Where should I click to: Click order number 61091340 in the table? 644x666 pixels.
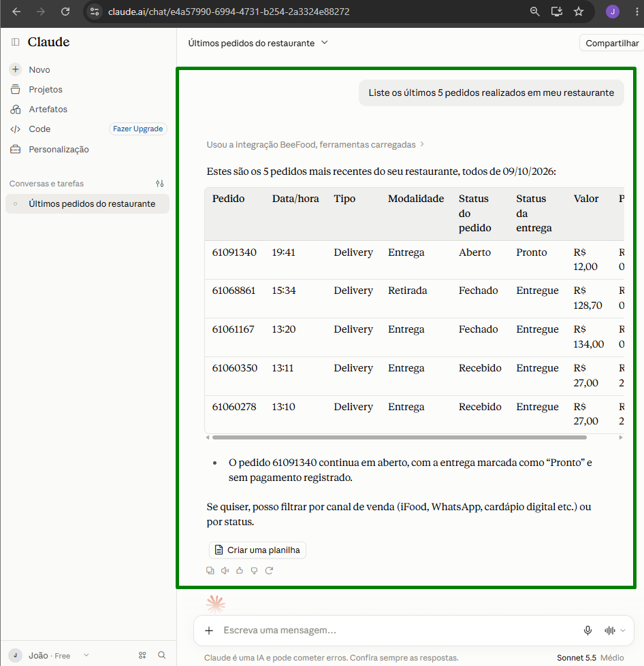(234, 252)
